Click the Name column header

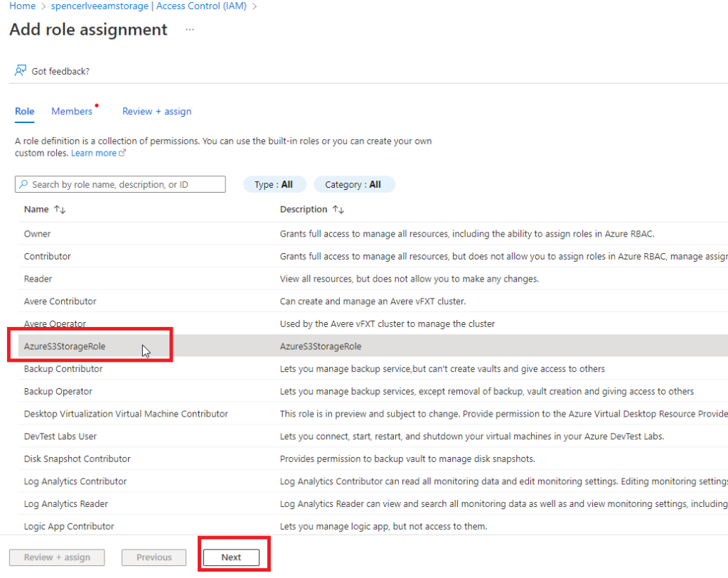[36, 210]
